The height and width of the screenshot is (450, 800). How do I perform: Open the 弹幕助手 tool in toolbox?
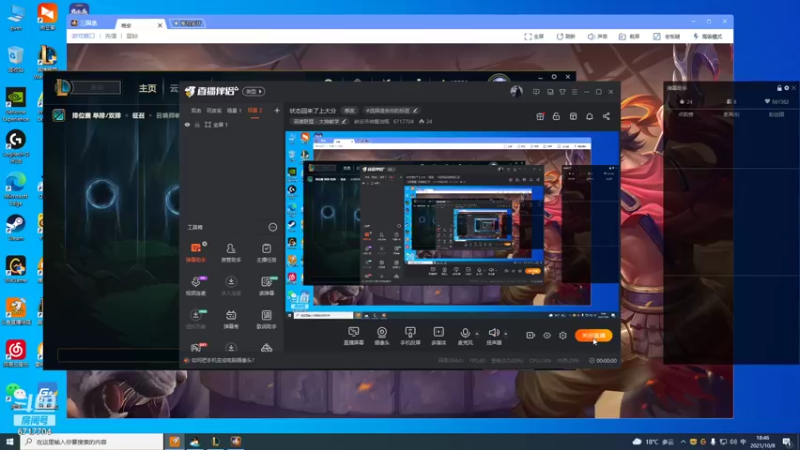pyautogui.click(x=195, y=252)
